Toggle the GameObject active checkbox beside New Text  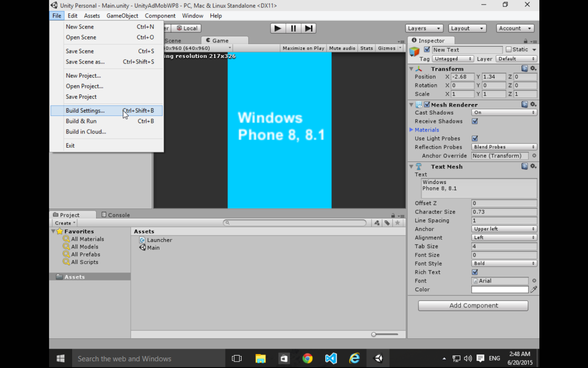[x=427, y=49]
